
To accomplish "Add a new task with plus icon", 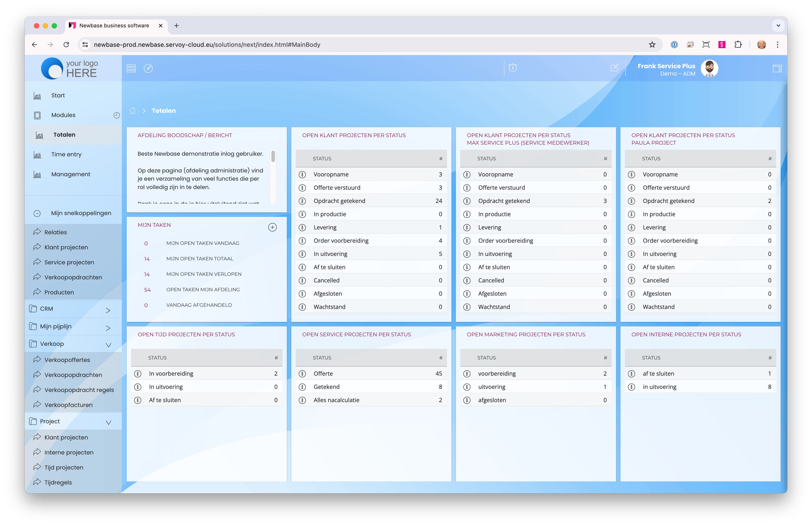I will pos(272,227).
